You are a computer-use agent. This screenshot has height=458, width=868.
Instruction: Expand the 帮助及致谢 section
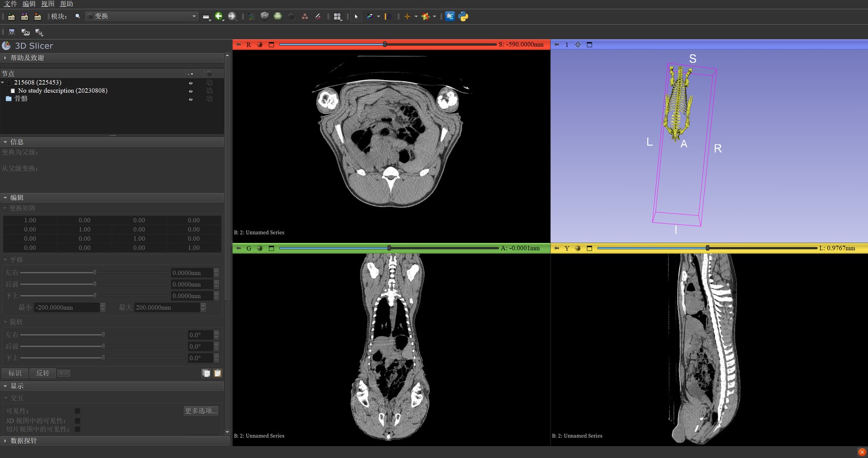(x=27, y=58)
